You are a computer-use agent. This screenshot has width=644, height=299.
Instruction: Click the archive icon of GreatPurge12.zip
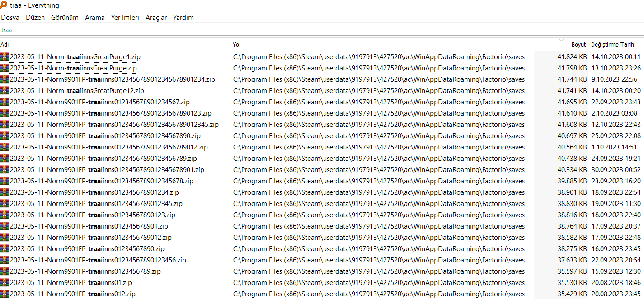click(x=5, y=91)
